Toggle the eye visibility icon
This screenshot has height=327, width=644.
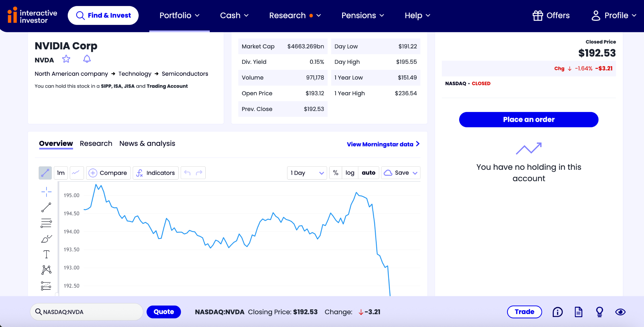[x=620, y=312]
